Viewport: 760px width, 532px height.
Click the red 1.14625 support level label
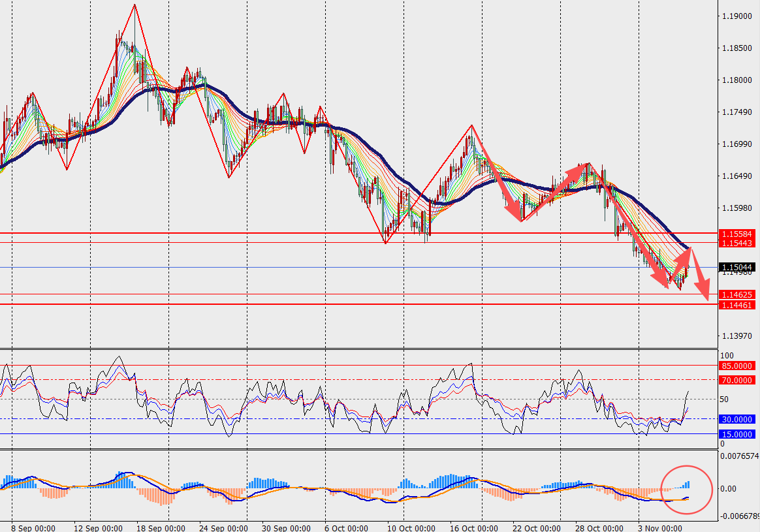coord(736,295)
